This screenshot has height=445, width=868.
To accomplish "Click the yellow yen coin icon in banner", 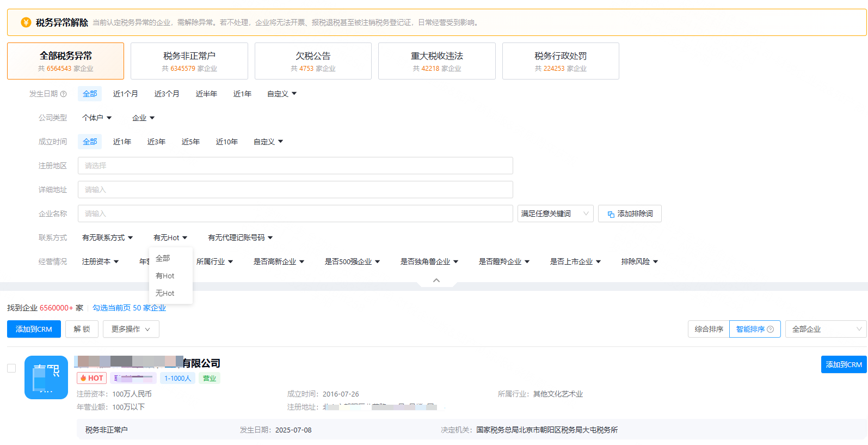I will pyautogui.click(x=26, y=22).
